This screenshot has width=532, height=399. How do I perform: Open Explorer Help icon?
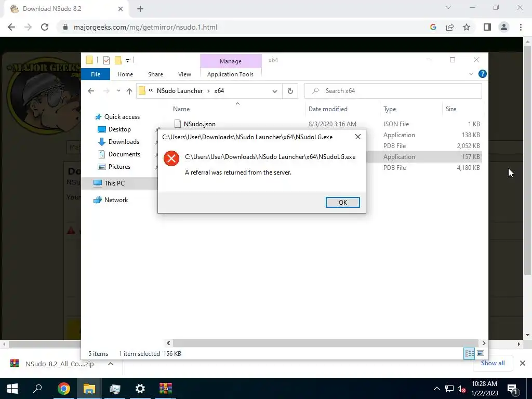(x=482, y=74)
